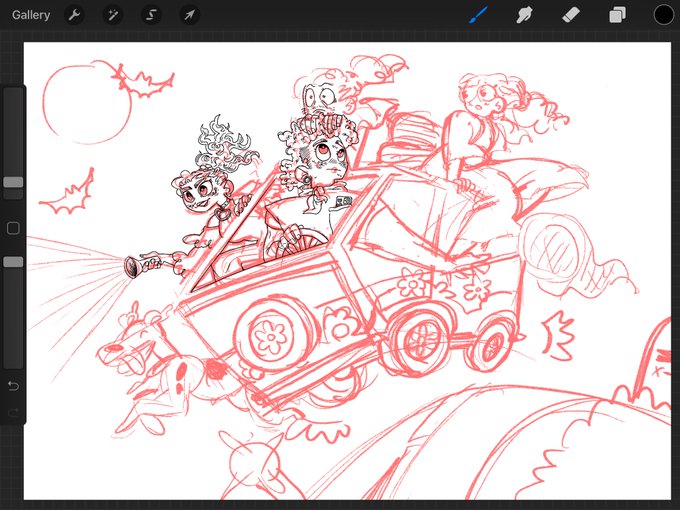Tap the sketched moon circle on canvas
Image resolution: width=680 pixels, height=510 pixels.
point(87,103)
